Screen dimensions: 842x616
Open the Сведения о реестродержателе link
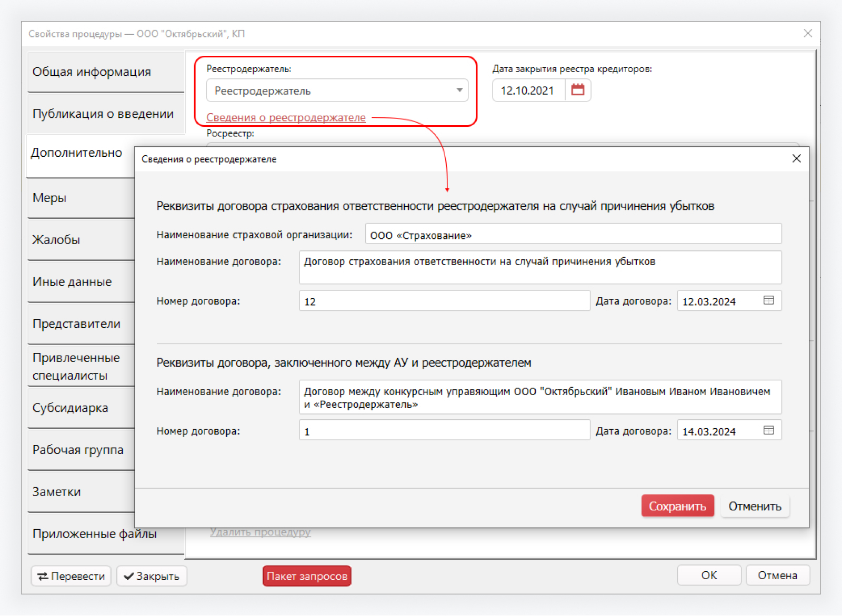[286, 118]
